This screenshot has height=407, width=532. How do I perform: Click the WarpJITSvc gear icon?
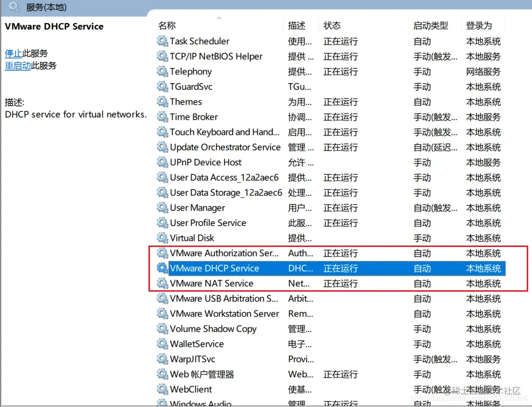tap(162, 359)
